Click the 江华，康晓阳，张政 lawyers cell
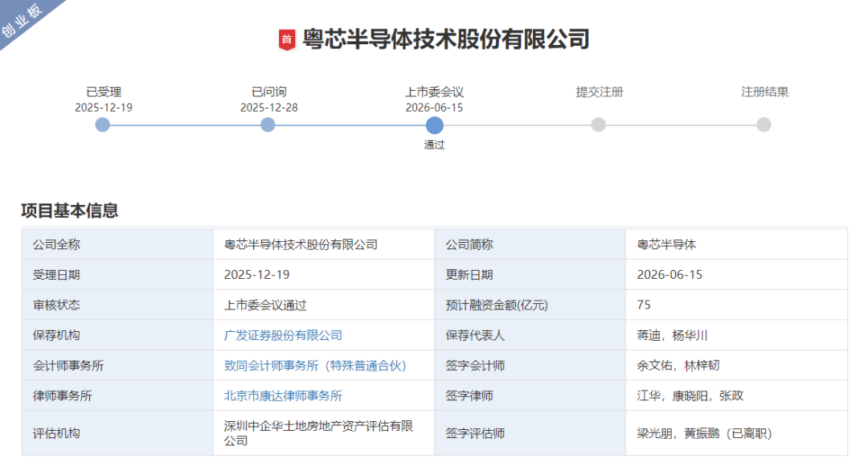 [737, 395]
